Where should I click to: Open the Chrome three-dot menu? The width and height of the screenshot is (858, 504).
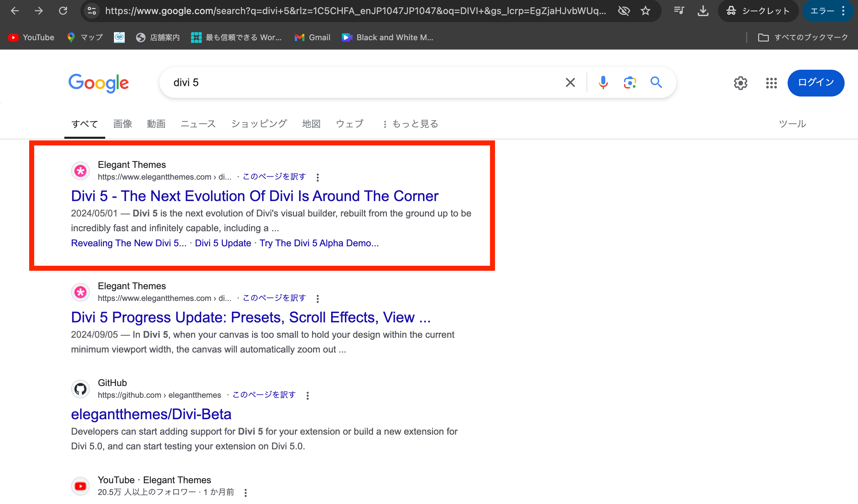coord(843,11)
